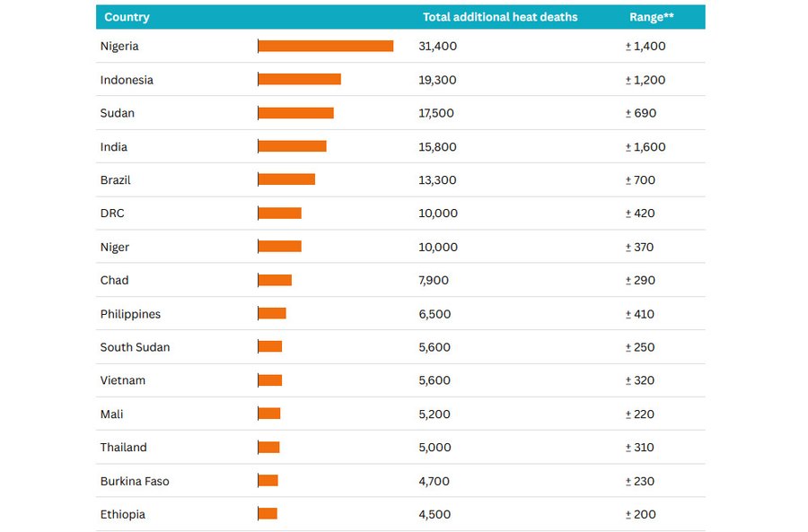Click the value "19,300" for Indonesia
Viewport: 808px width, 532px height.
click(x=437, y=80)
